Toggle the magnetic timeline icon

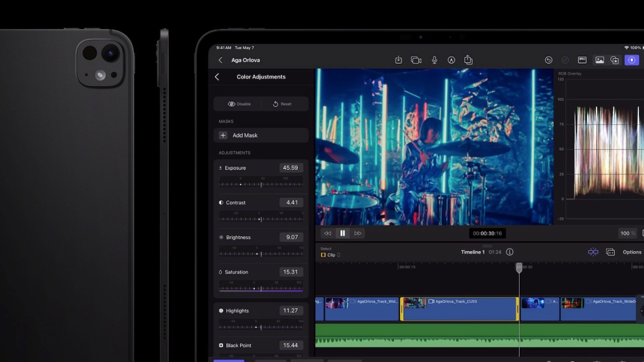[592, 252]
